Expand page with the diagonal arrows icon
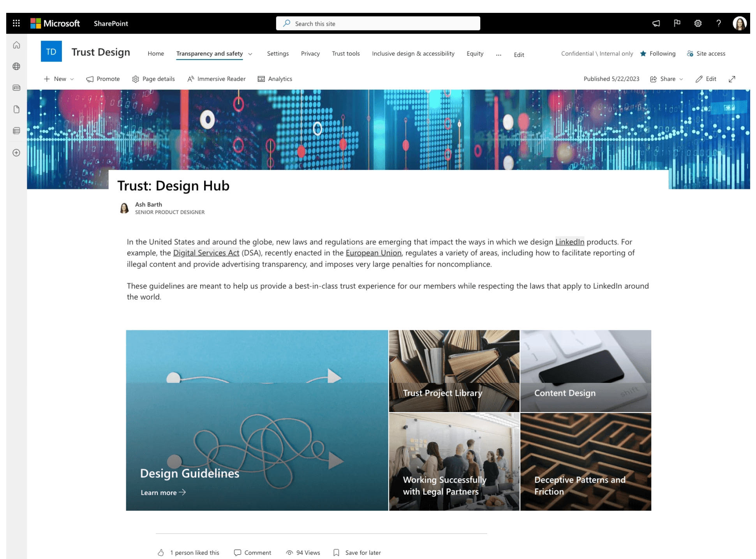The image size is (756, 559). tap(732, 79)
